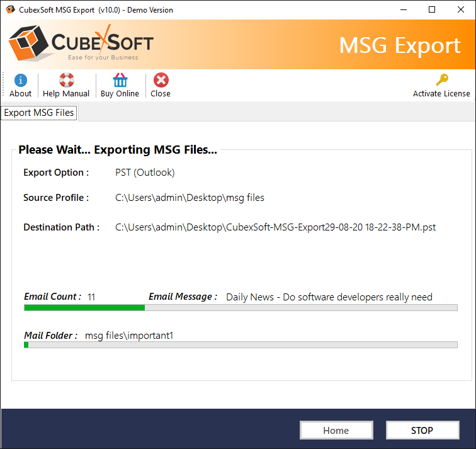476x449 pixels.
Task: Click the 'Export Option :' label
Action: click(56, 173)
